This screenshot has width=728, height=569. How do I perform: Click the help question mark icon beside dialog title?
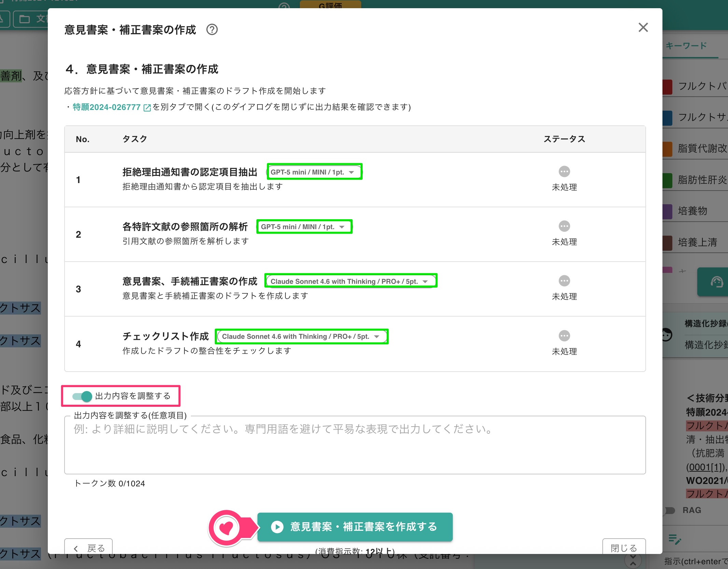212,30
